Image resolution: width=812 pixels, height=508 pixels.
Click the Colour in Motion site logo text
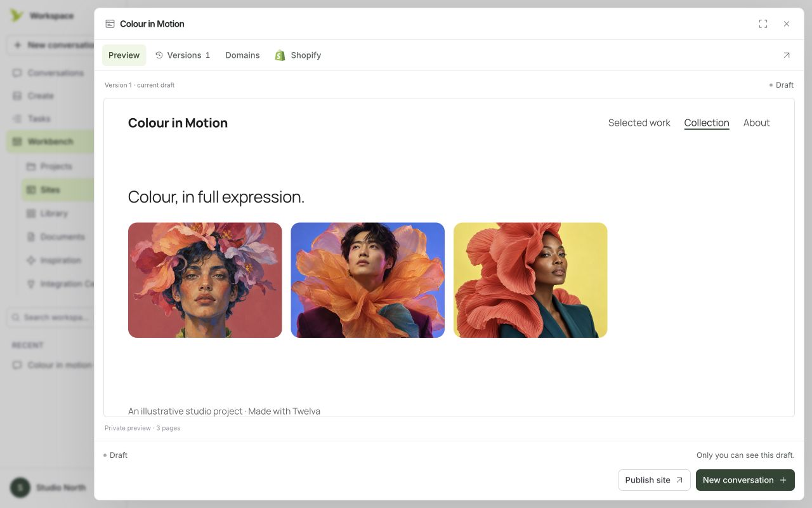(178, 123)
